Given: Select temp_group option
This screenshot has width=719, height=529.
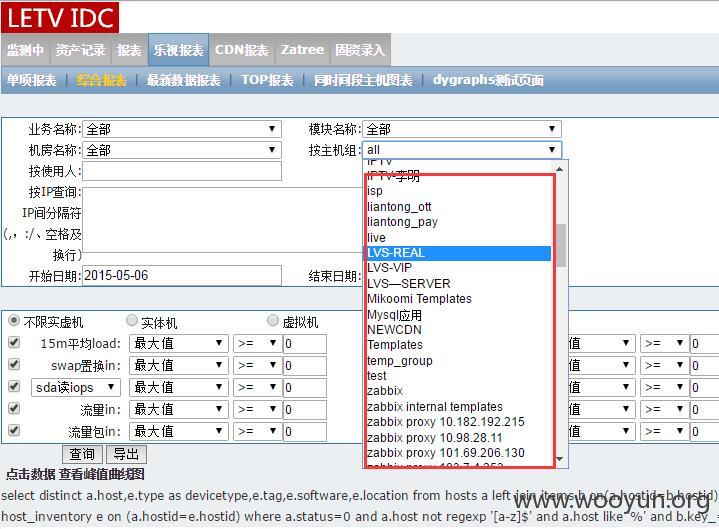Looking at the screenshot, I should click(459, 361).
